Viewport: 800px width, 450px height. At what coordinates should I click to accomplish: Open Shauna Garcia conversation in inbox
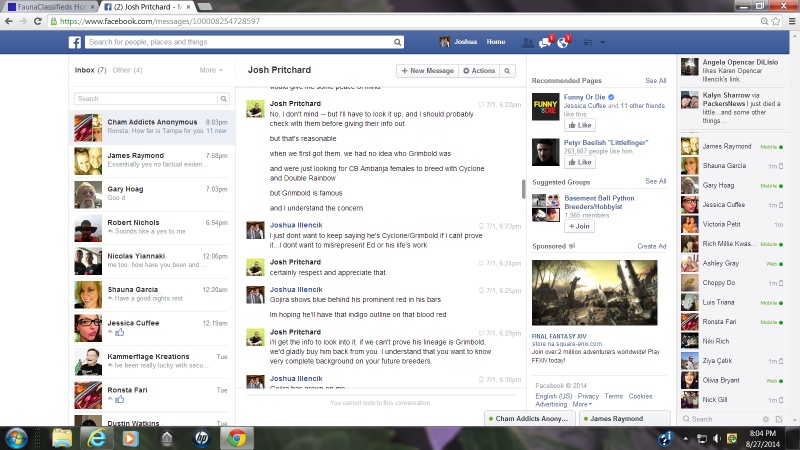tap(152, 295)
